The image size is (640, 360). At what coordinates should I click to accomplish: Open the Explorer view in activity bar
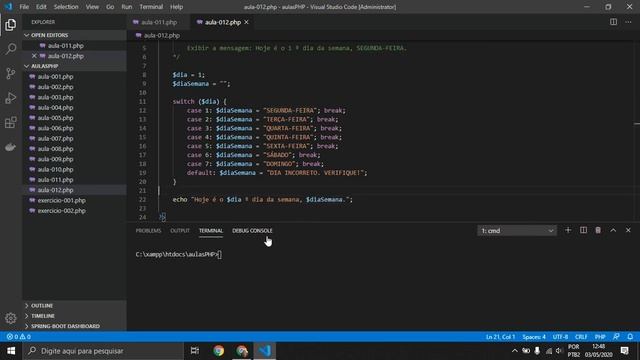click(x=11, y=25)
